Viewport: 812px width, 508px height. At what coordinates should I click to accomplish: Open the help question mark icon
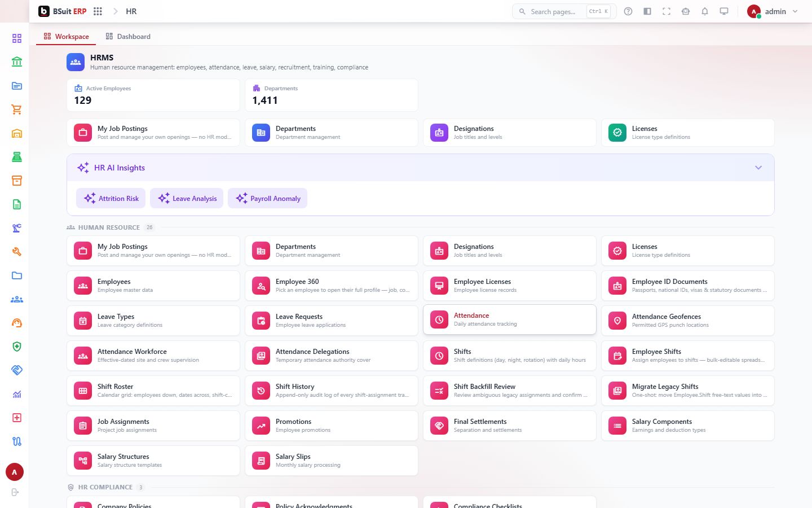pyautogui.click(x=628, y=11)
